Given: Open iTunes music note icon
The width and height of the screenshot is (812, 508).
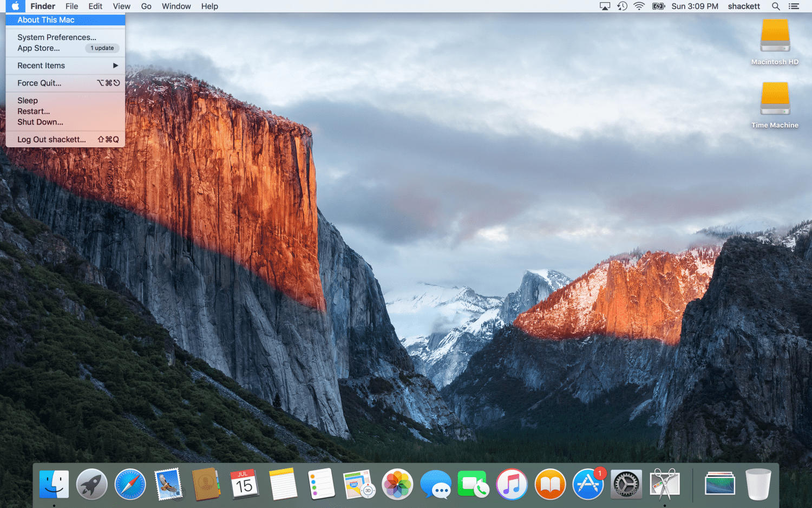Looking at the screenshot, I should [512, 484].
